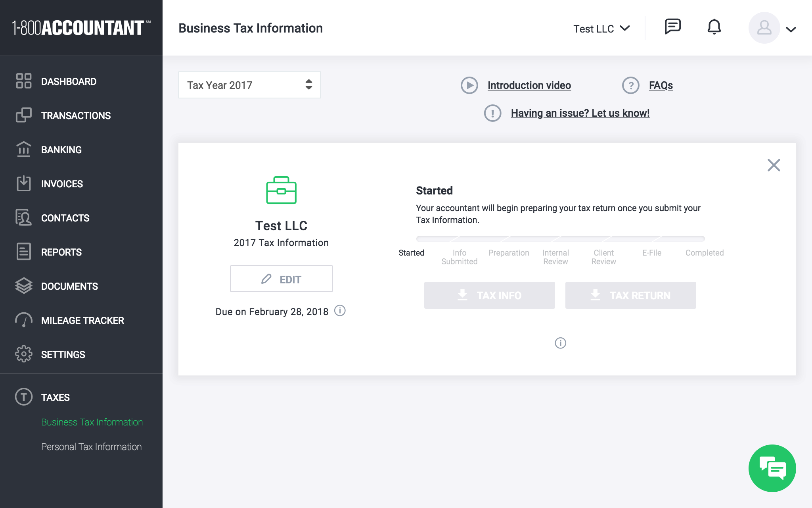The image size is (812, 508).
Task: Select Personal Tax Information submenu item
Action: pyautogui.click(x=91, y=446)
